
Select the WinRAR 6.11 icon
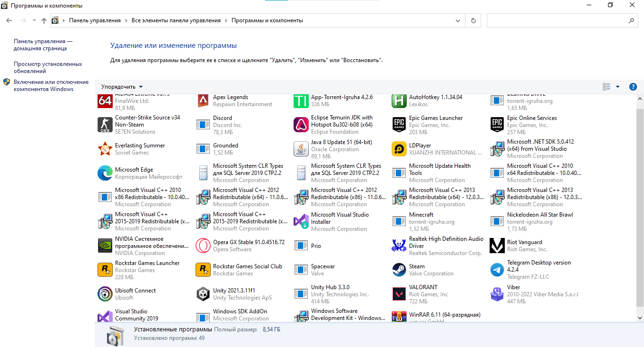399,317
